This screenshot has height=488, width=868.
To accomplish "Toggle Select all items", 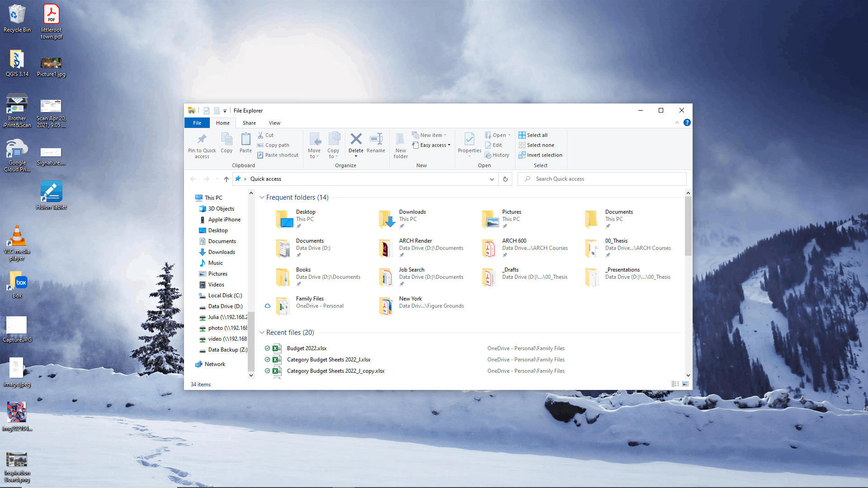I will tap(533, 135).
